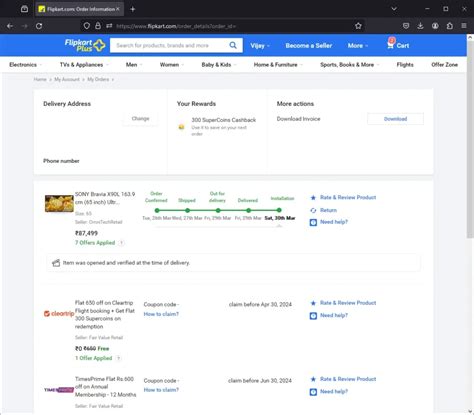
Task: Expand the Vijay account dropdown
Action: coord(260,46)
